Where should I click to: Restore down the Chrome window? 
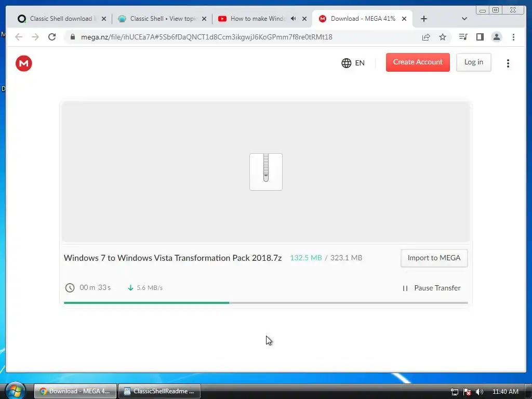click(x=495, y=10)
